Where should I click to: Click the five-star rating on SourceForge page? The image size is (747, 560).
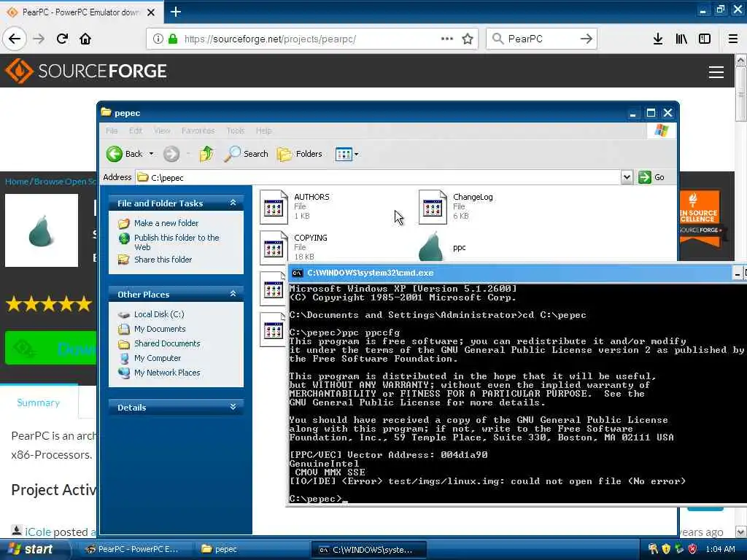pyautogui.click(x=49, y=303)
